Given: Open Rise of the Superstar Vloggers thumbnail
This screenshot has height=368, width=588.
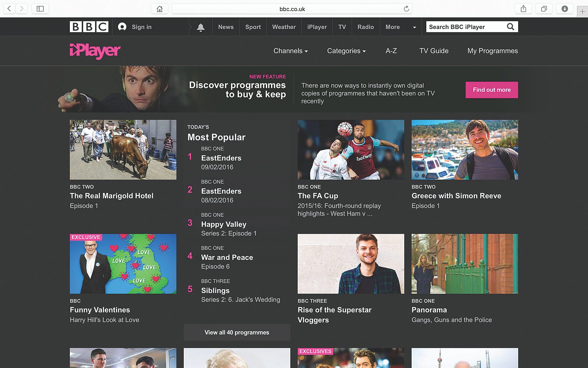Looking at the screenshot, I should tap(351, 264).
